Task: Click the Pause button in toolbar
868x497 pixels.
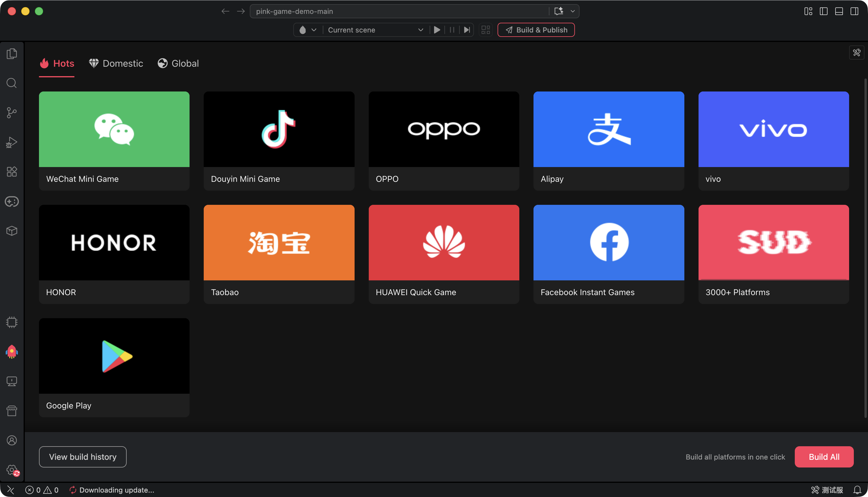Action: [452, 30]
